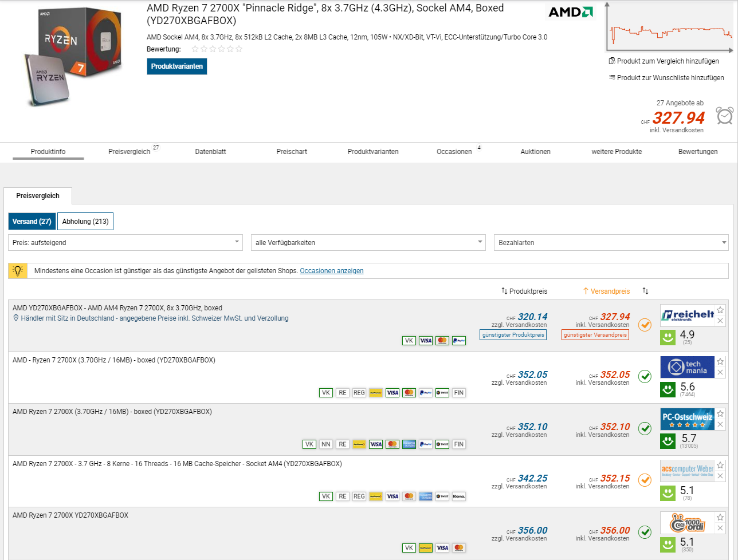Open the Bezahlarten filter dropdown

(611, 243)
